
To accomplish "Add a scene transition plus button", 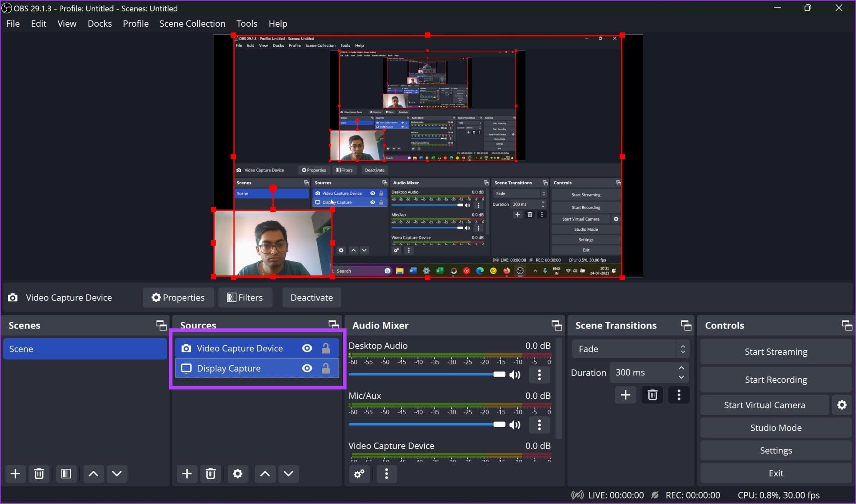I will [625, 395].
